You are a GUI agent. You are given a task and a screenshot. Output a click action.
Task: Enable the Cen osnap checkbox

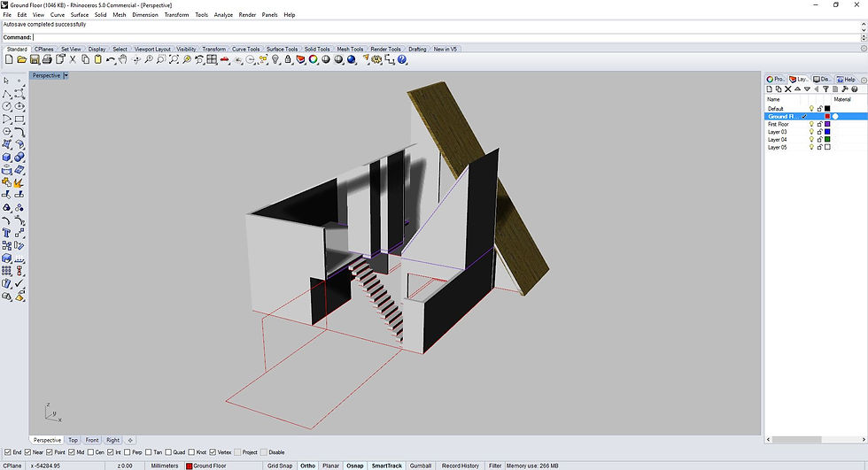click(90, 451)
